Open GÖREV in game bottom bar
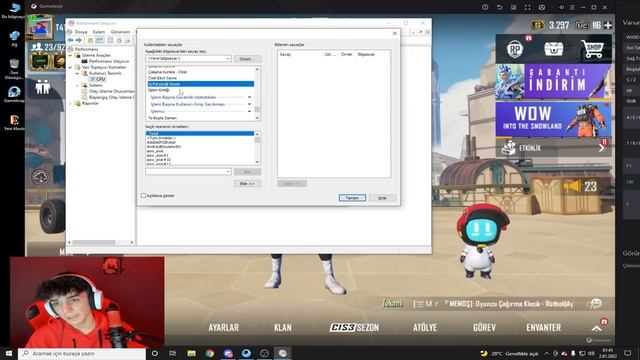The height and width of the screenshot is (360, 640). pyautogui.click(x=484, y=327)
